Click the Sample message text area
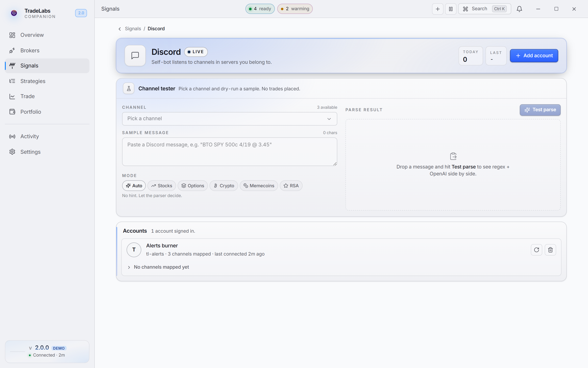This screenshot has height=368, width=588. pos(229,152)
